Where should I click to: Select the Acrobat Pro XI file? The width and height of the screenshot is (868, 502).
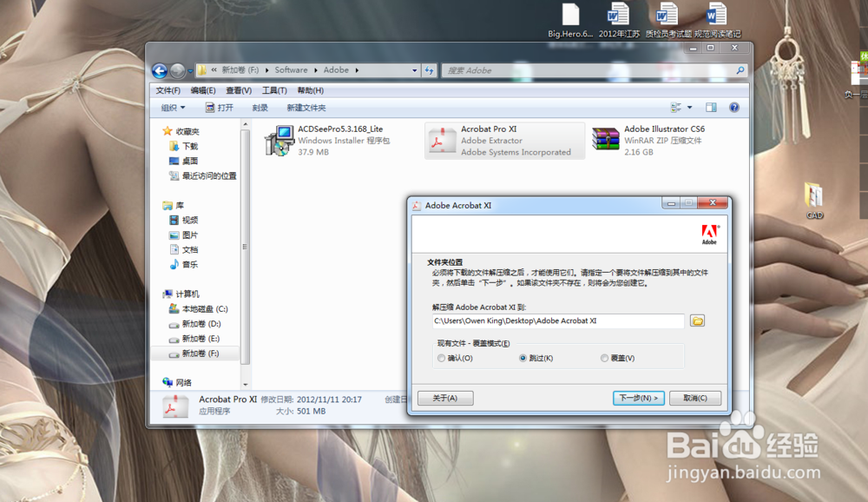(x=505, y=140)
